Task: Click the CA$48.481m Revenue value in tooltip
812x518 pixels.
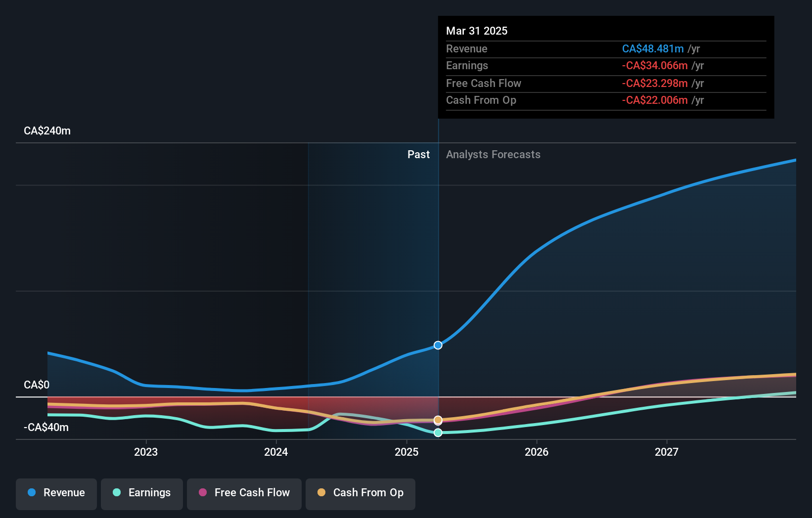Action: click(653, 48)
